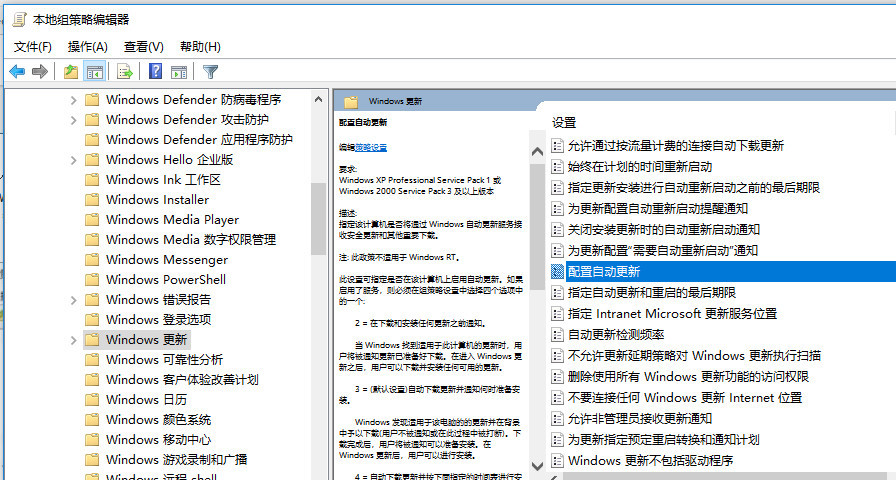The height and width of the screenshot is (480, 896).
Task: Expand Windows Hello 企业版 node
Action: click(73, 161)
